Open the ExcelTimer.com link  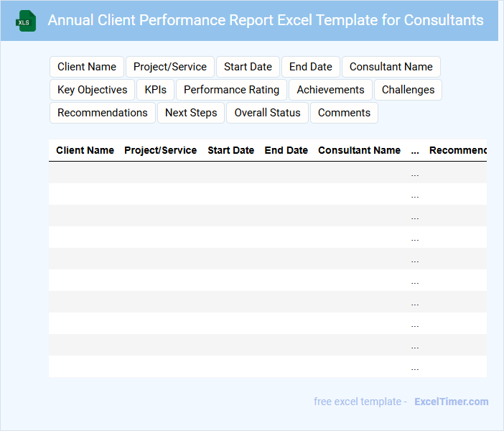(452, 402)
